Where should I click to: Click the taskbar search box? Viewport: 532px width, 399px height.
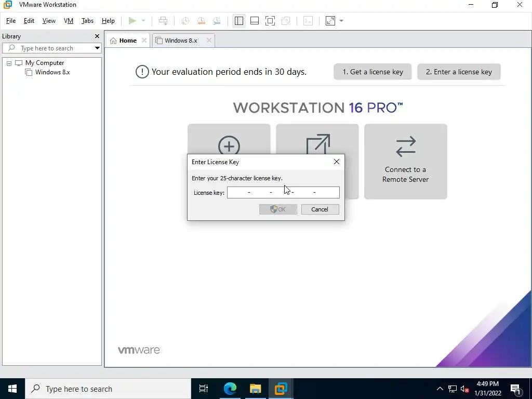point(108,389)
